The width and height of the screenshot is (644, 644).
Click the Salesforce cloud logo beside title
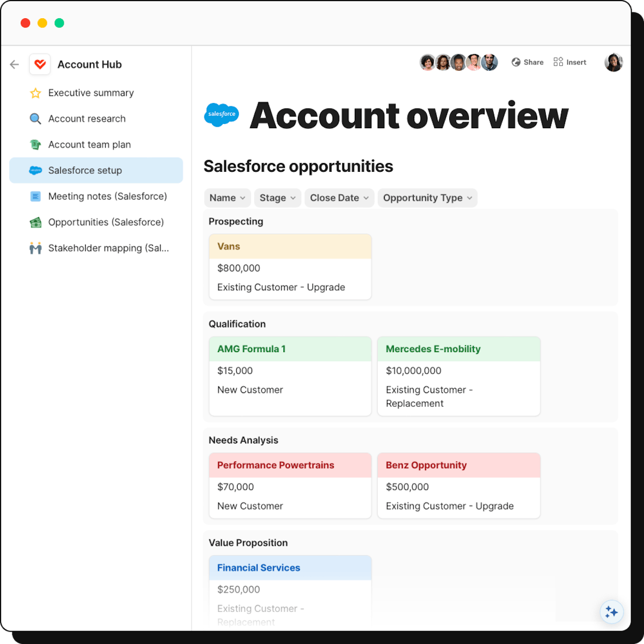222,115
